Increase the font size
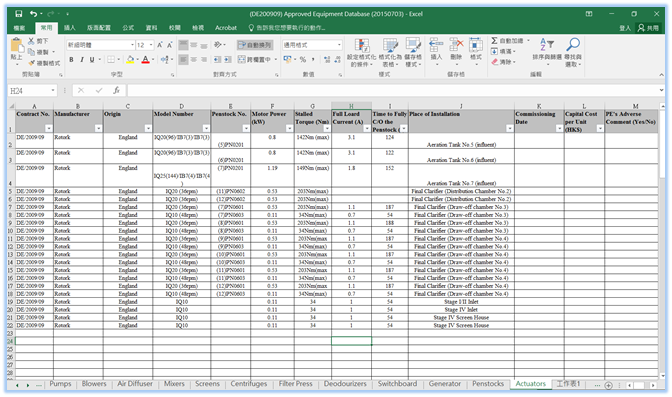The height and width of the screenshot is (397, 672). (x=160, y=45)
